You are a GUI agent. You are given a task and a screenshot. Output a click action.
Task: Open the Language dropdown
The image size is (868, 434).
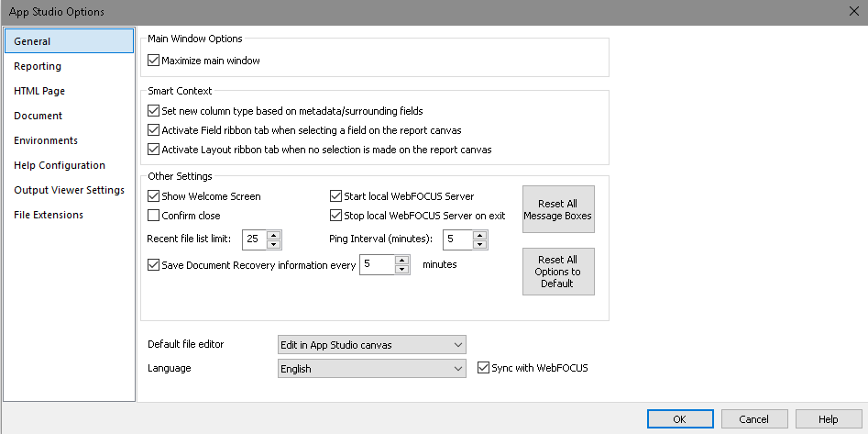point(372,369)
